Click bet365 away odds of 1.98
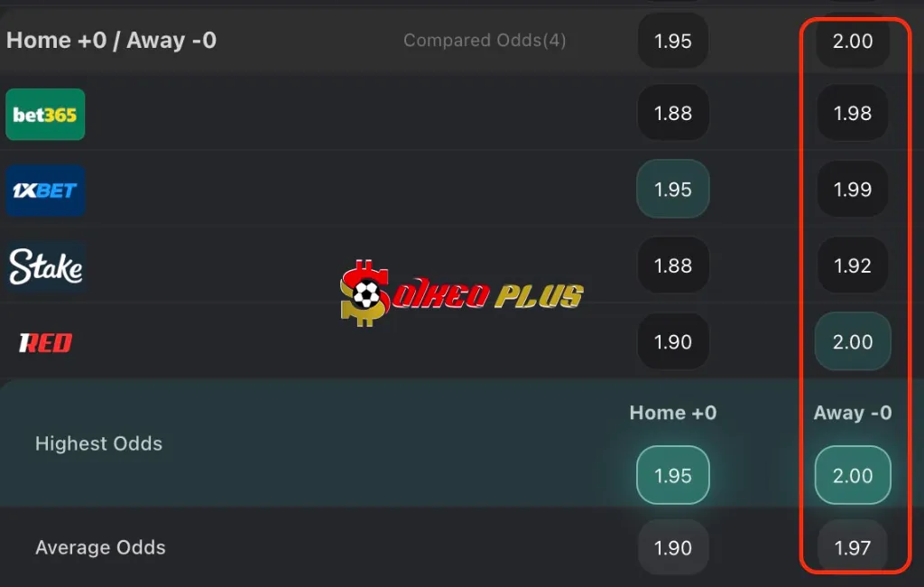Image resolution: width=924 pixels, height=587 pixels. pyautogui.click(x=852, y=113)
